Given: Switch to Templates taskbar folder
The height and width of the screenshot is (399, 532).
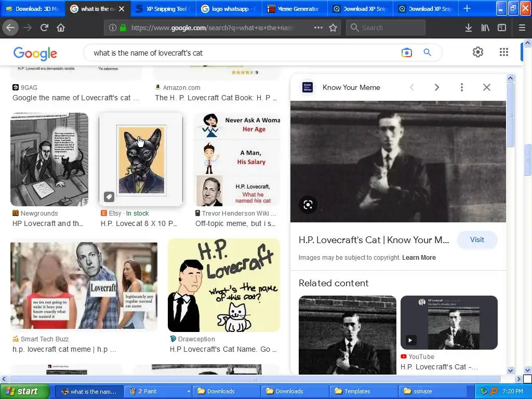Looking at the screenshot, I should [x=364, y=391].
